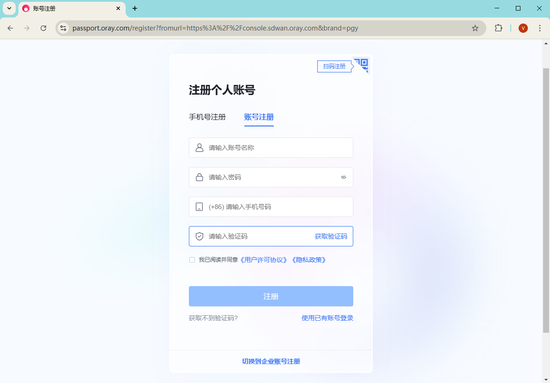Bookmark this page with the star icon
The width and height of the screenshot is (550, 383).
(475, 28)
